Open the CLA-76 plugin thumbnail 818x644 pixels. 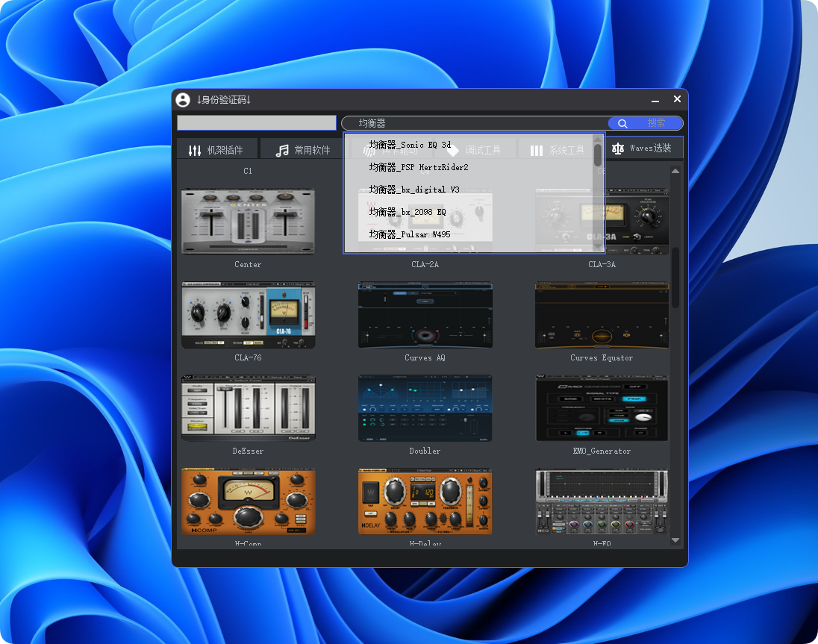(248, 315)
